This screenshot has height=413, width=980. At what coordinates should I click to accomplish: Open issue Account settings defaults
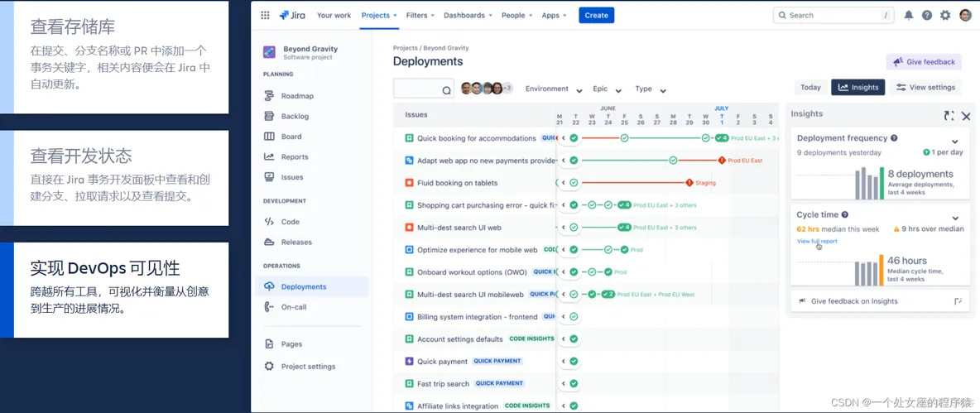[460, 339]
